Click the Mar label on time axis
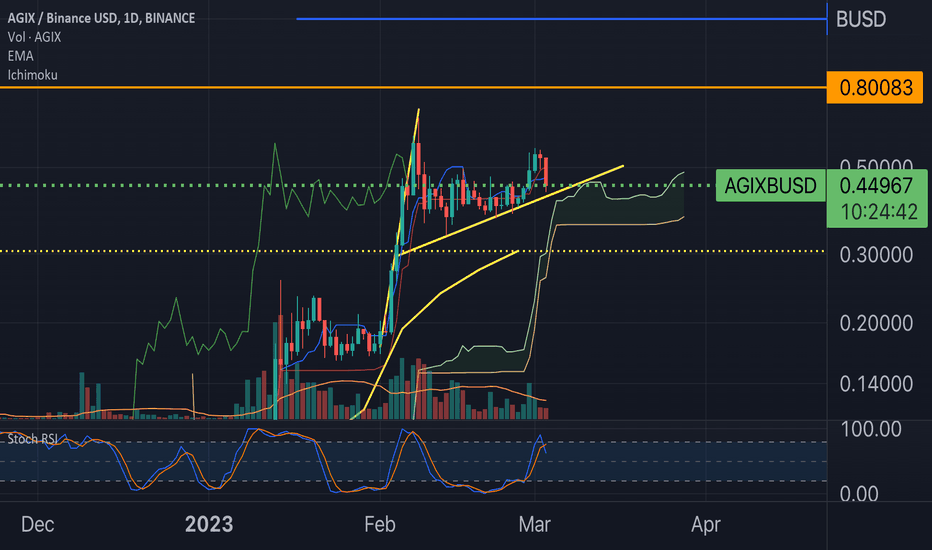 (x=534, y=524)
